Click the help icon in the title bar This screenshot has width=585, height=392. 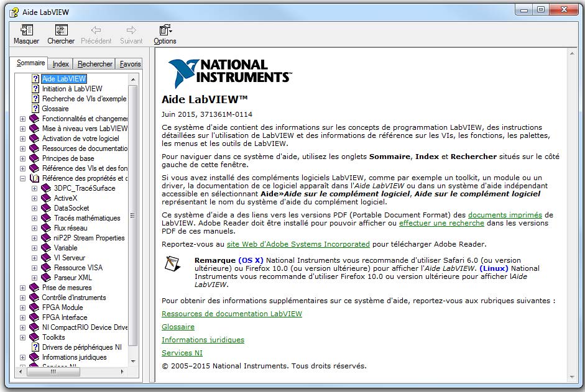point(14,12)
